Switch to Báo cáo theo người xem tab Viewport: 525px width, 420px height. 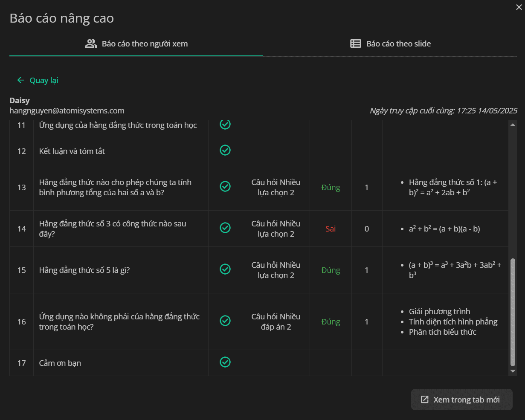136,43
